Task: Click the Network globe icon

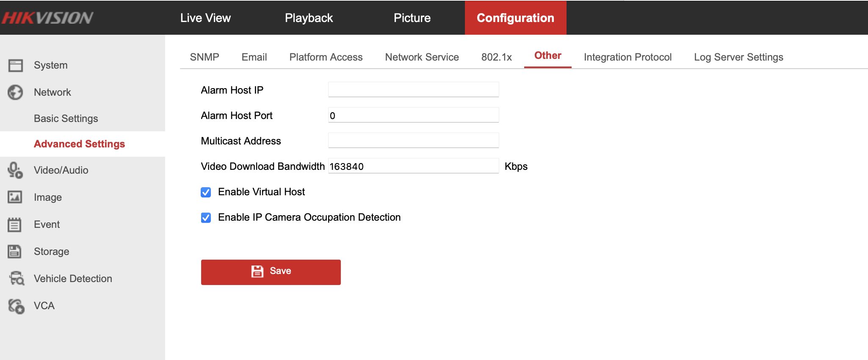Action: 16,92
